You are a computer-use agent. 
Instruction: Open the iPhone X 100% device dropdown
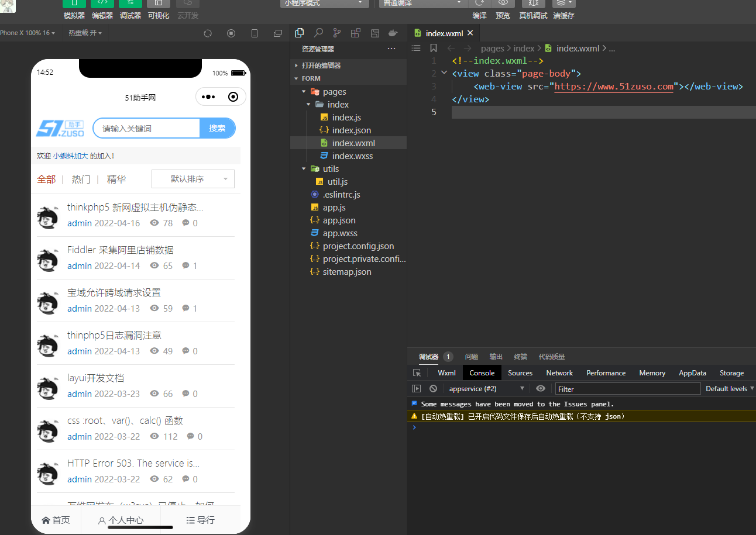[28, 33]
